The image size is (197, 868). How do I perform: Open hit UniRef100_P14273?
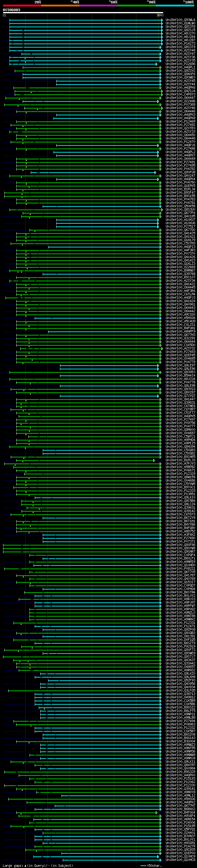tap(180, 43)
